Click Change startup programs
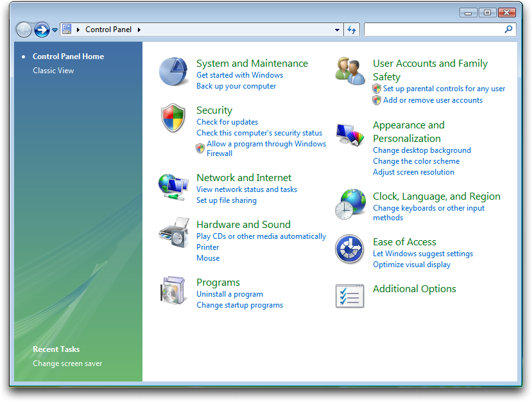Viewport: 532px width, 402px height. point(239,305)
